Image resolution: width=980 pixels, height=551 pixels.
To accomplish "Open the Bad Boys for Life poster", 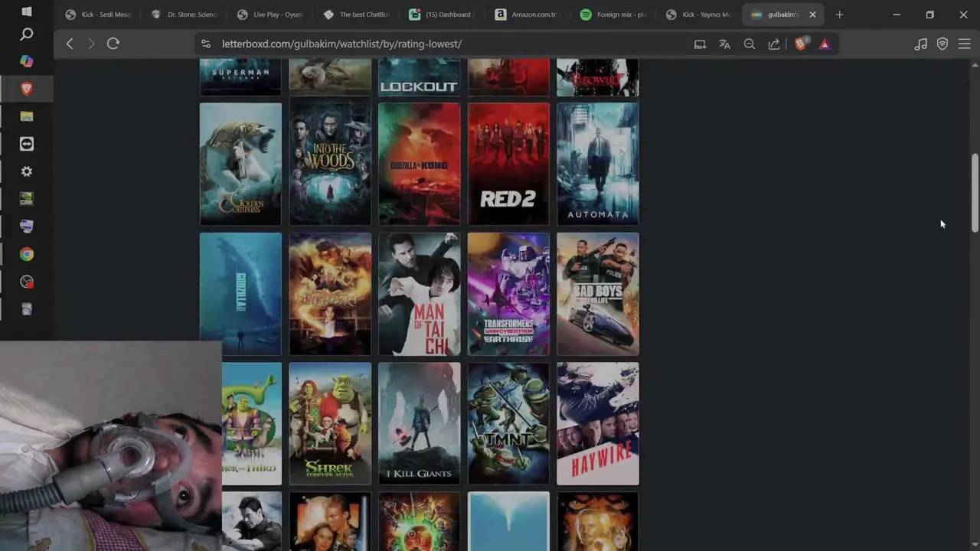I will [598, 294].
